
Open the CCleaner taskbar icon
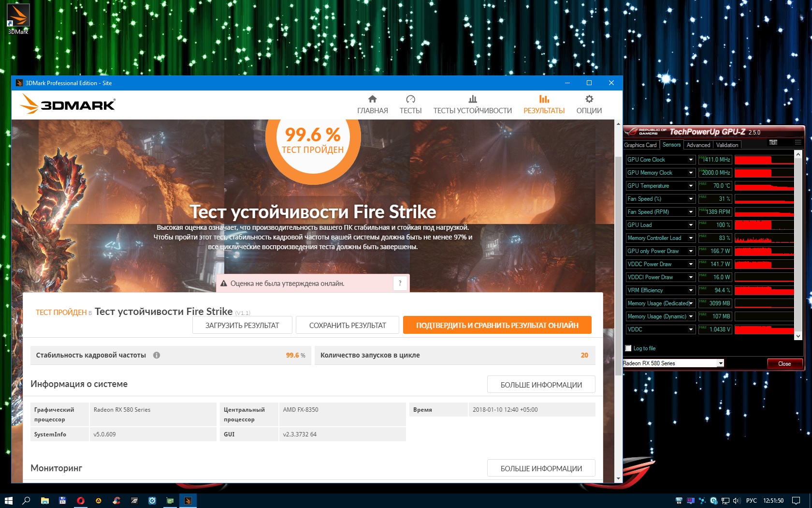tap(116, 501)
